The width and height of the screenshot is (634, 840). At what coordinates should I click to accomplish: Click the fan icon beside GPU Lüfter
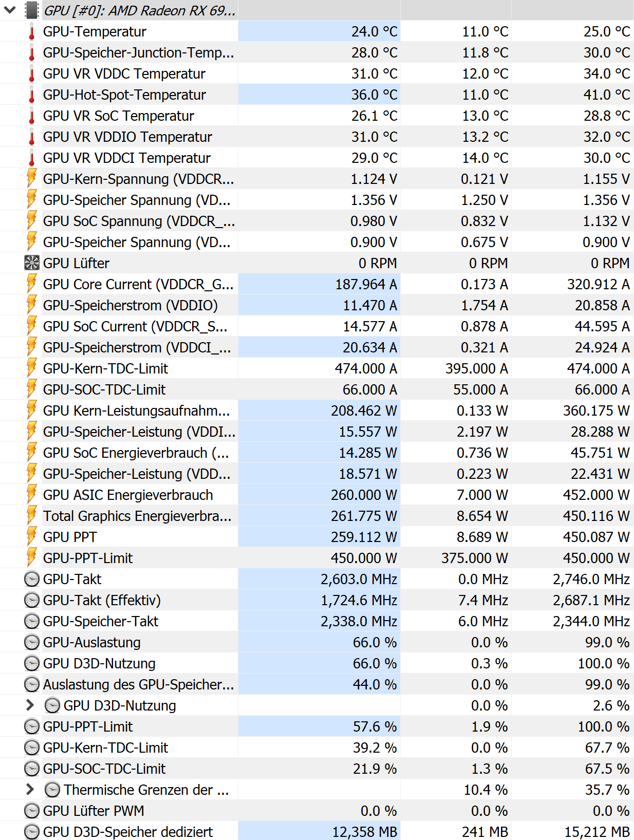(32, 263)
